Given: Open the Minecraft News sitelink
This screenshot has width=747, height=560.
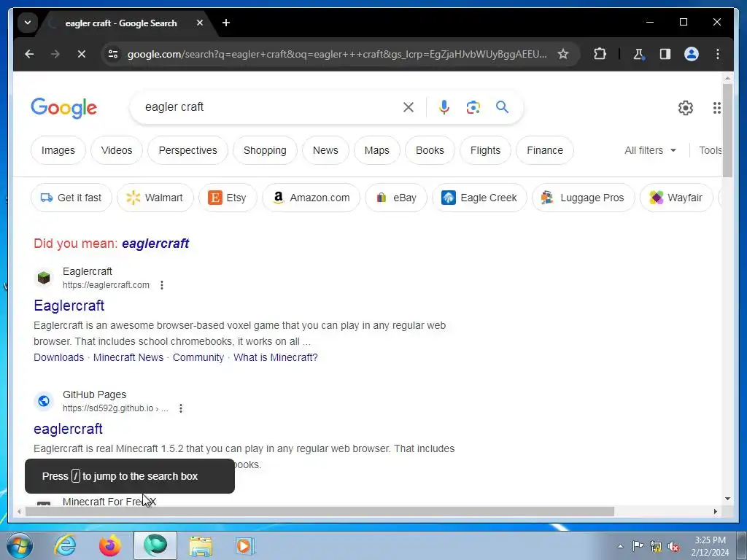Looking at the screenshot, I should click(x=128, y=357).
